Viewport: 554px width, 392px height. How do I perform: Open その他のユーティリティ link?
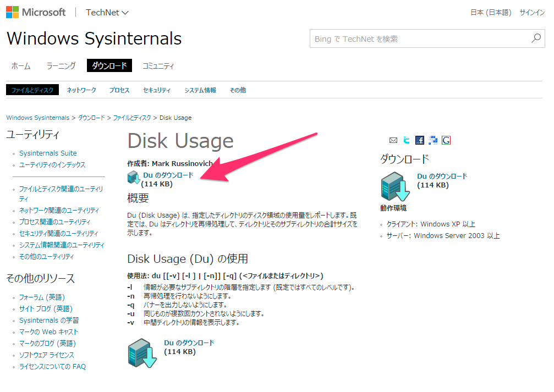(47, 256)
